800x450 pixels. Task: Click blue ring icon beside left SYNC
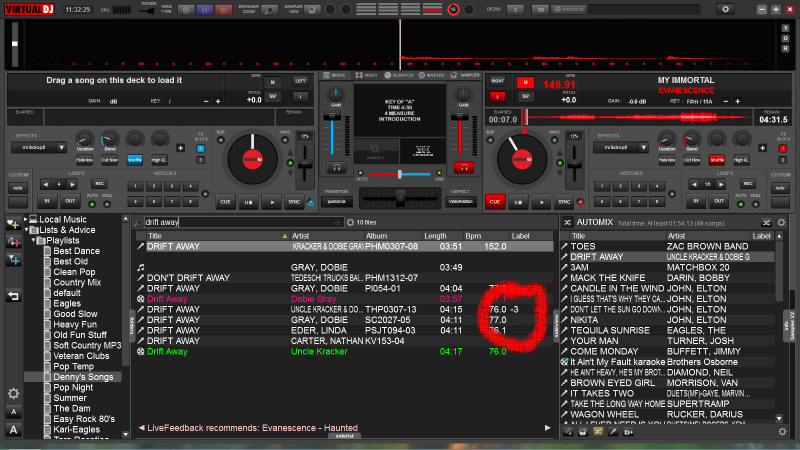pyautogui.click(x=311, y=202)
